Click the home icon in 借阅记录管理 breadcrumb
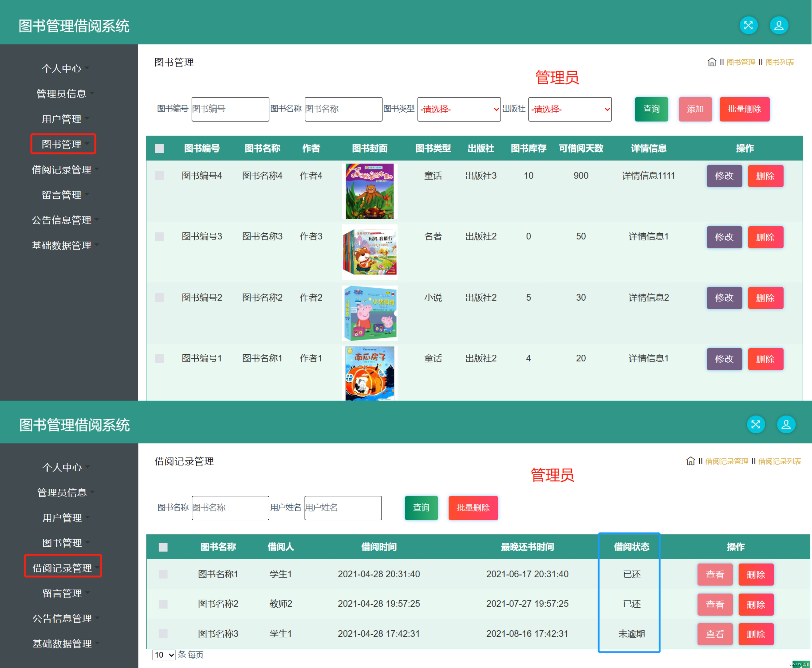The image size is (812, 668). point(690,461)
